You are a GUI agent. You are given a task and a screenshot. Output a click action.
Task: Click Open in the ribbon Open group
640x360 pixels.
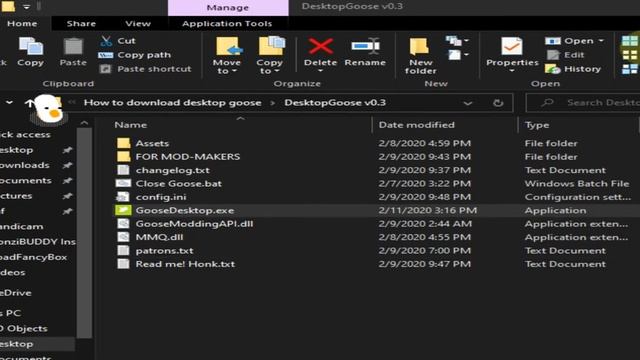(x=569, y=41)
